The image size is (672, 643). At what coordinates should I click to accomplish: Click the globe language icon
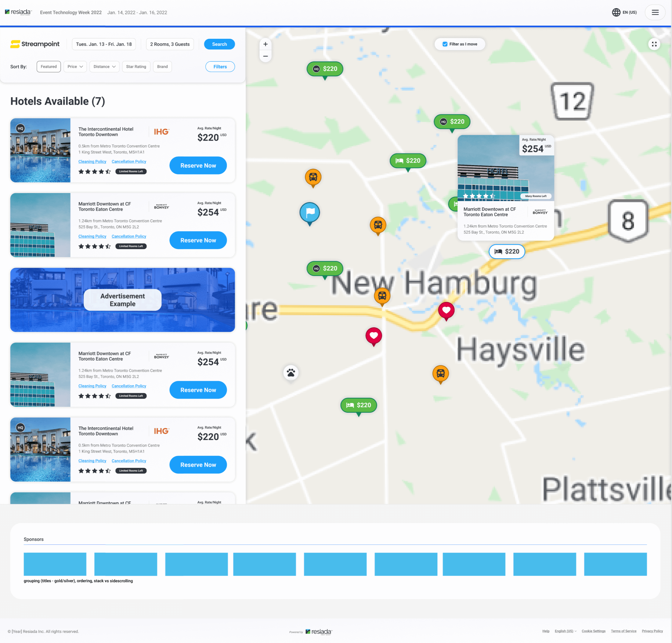pyautogui.click(x=616, y=12)
